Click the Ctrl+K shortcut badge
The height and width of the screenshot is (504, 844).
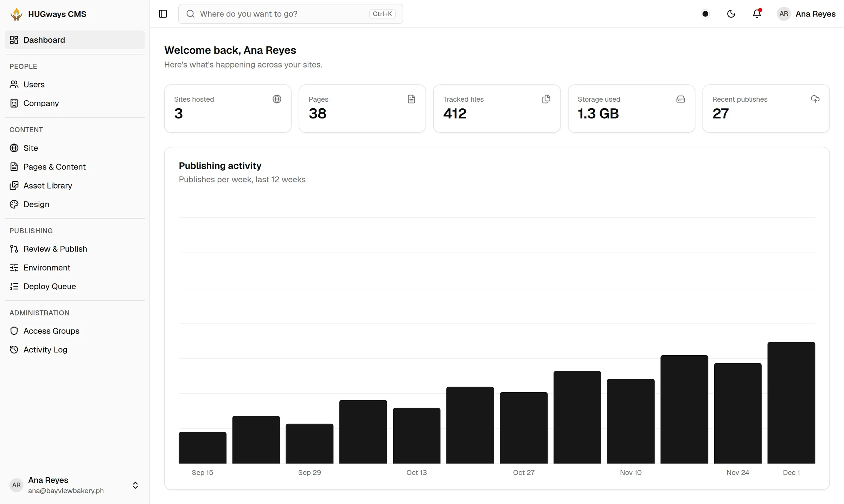tap(382, 14)
